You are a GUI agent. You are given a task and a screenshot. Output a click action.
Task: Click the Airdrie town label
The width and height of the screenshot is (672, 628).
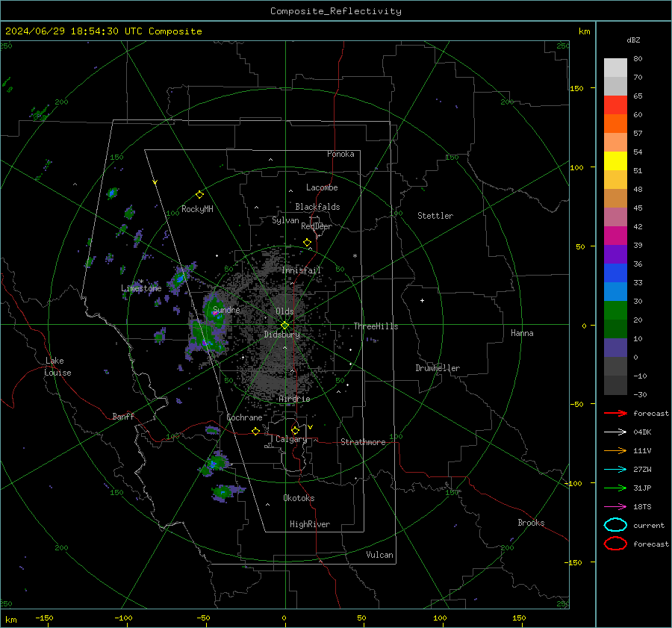click(x=294, y=399)
